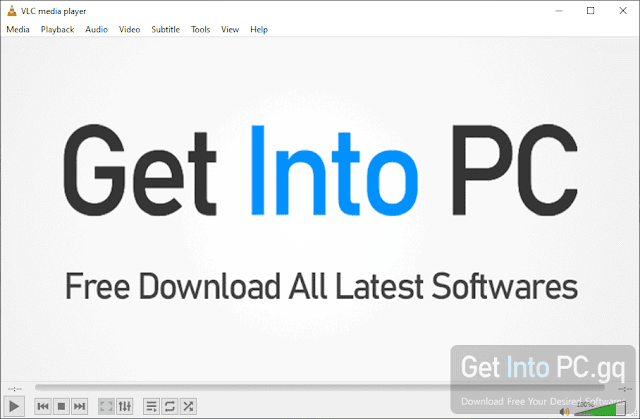Click the VLC cone title bar icon
640x419 pixels.
click(12, 11)
